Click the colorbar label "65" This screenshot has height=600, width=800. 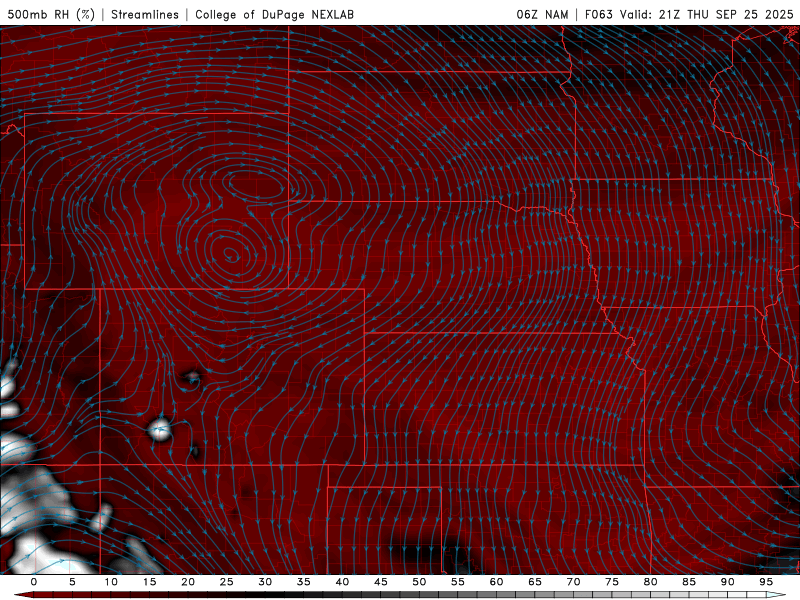(535, 582)
